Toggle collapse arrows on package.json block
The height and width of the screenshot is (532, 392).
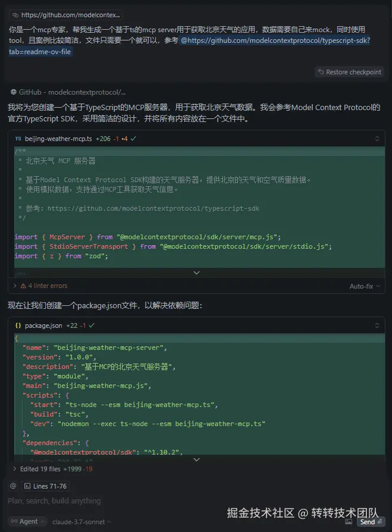tap(377, 326)
